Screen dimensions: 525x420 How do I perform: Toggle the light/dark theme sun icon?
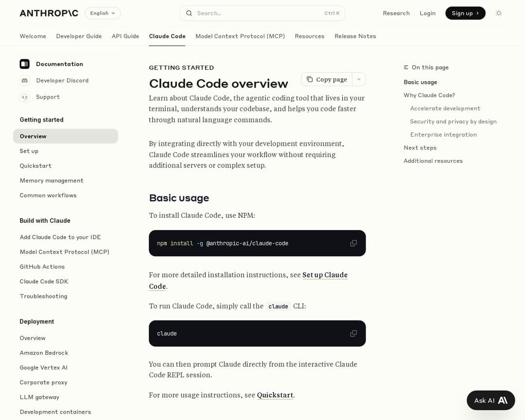499,13
